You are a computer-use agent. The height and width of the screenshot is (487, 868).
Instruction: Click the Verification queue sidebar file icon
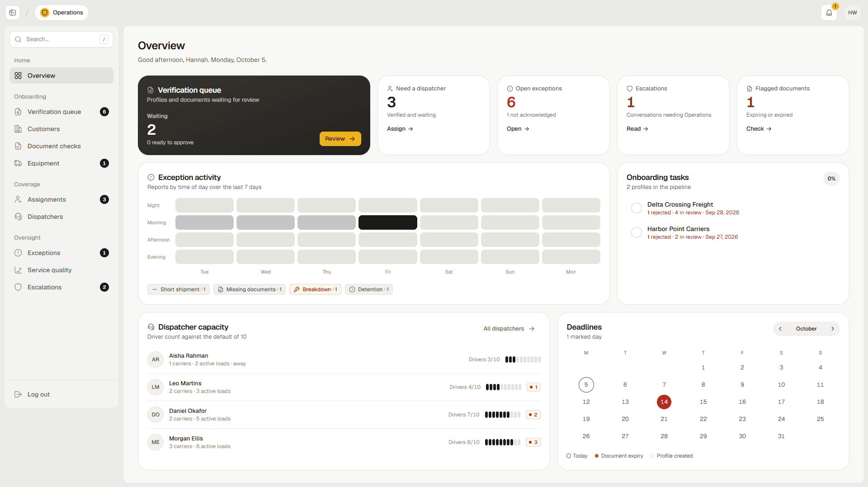tap(18, 112)
